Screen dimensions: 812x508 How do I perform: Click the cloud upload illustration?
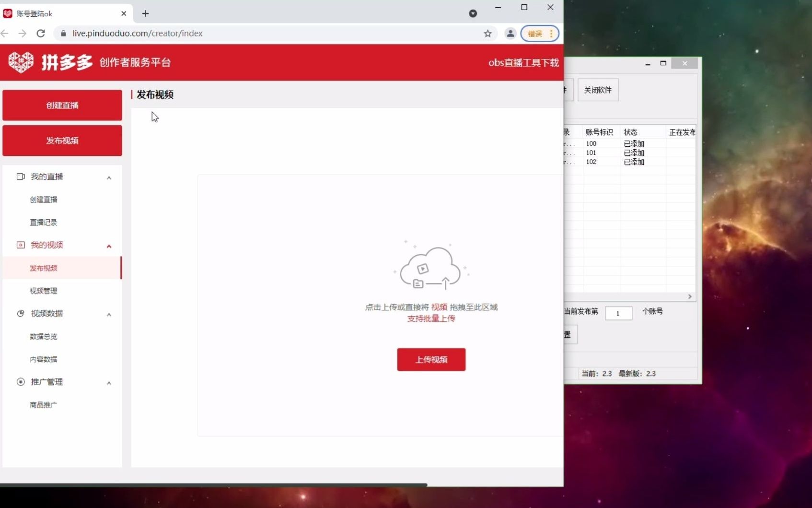431,265
